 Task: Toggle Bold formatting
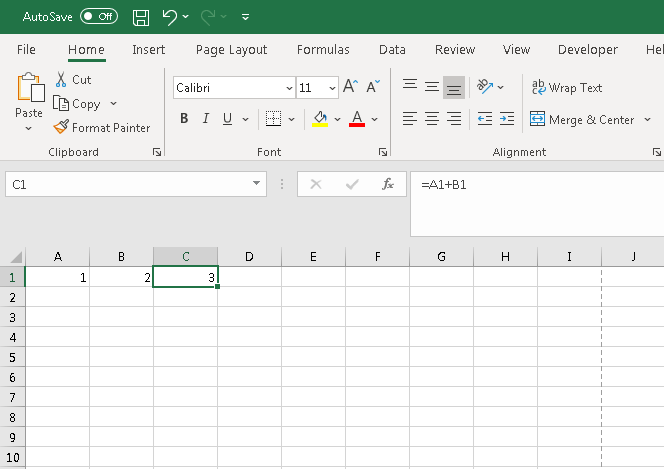click(x=184, y=119)
